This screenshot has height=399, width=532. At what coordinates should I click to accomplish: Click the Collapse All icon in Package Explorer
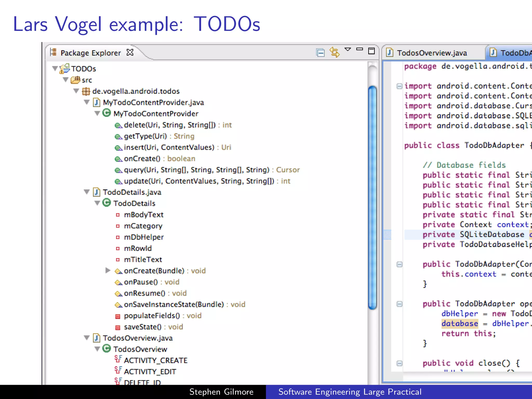coord(321,53)
